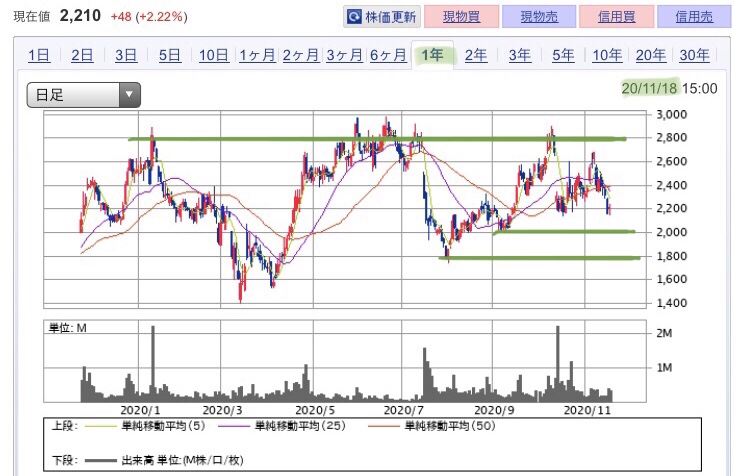
Task: Choose the 5年 period tab
Action: coord(563,55)
